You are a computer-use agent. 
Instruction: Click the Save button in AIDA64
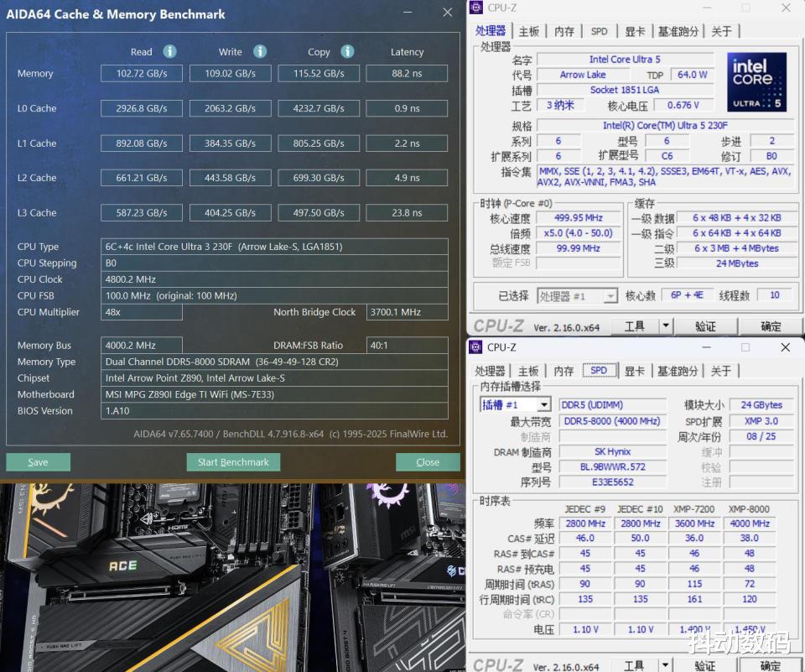(x=38, y=462)
